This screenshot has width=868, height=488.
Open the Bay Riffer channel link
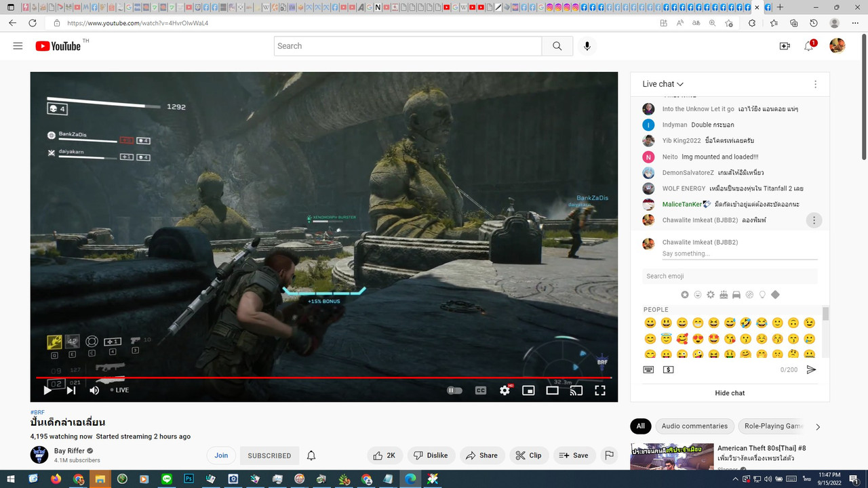coord(68,451)
